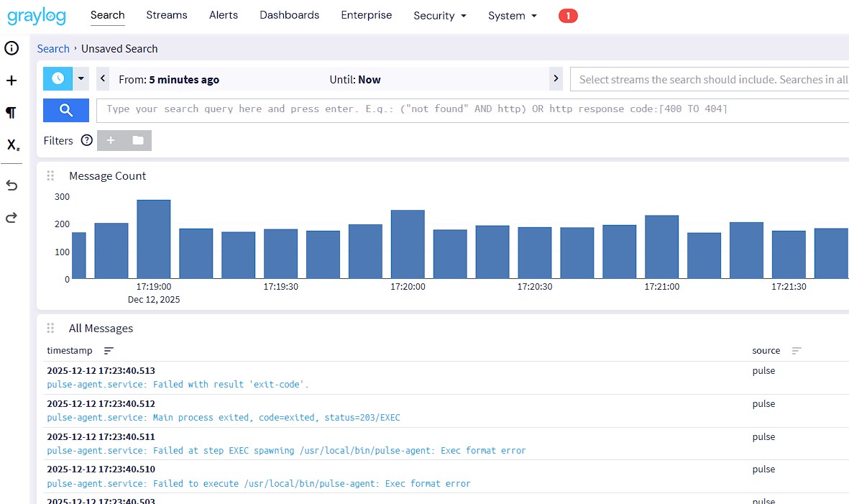Click the plus icon to create new widget
Screen dimensions: 849x504
pyautogui.click(x=11, y=81)
